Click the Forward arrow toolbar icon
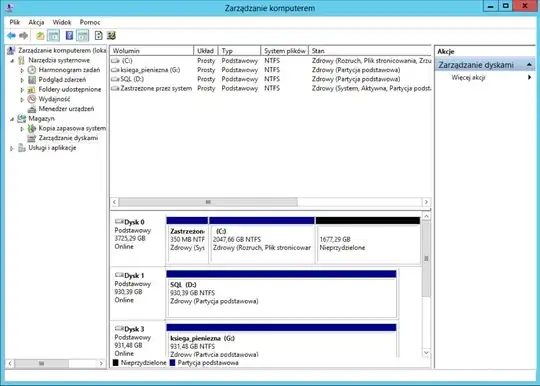 [23, 35]
